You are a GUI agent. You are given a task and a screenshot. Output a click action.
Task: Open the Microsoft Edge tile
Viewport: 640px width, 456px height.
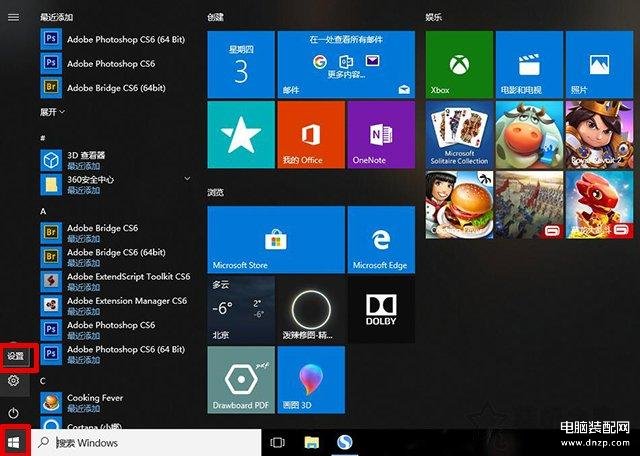coord(381,240)
